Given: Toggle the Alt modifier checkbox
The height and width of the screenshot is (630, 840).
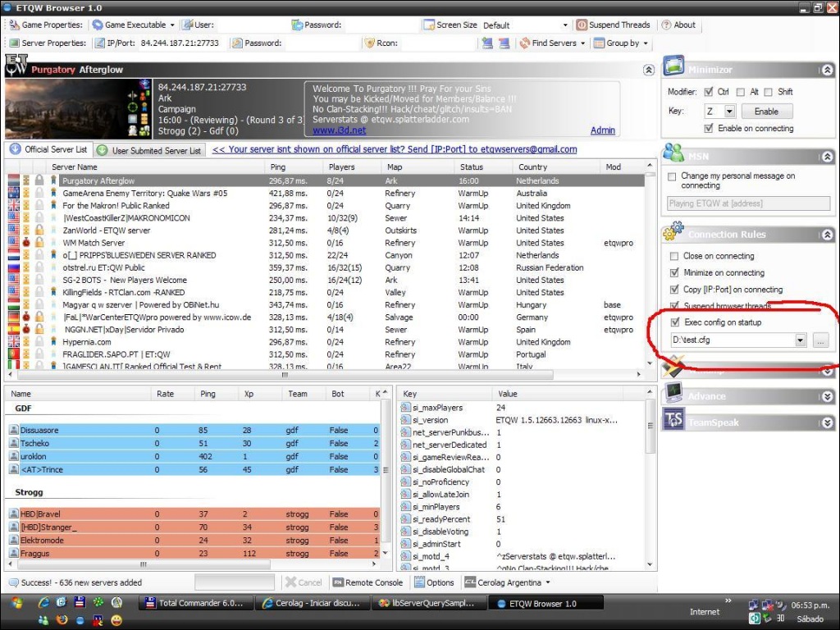Looking at the screenshot, I should (x=741, y=92).
